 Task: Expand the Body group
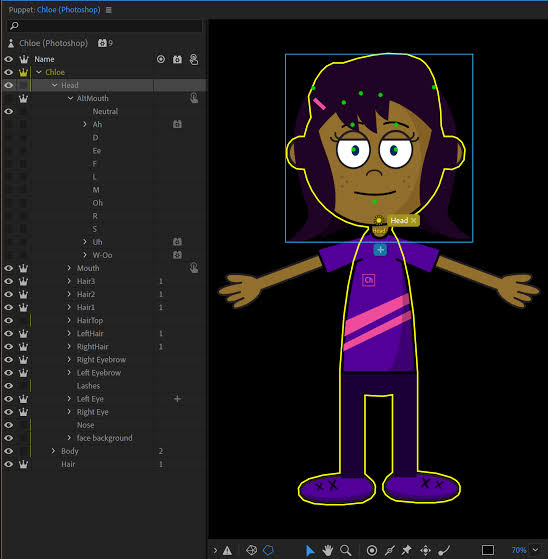pyautogui.click(x=53, y=451)
